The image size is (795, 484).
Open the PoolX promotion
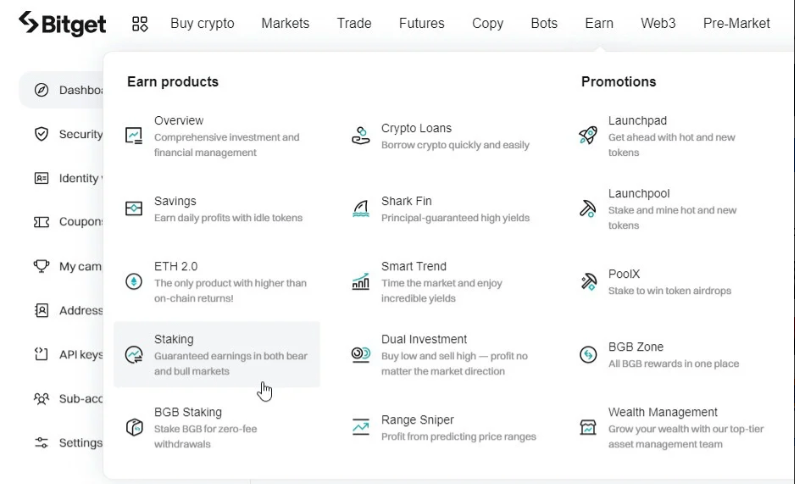(624, 274)
